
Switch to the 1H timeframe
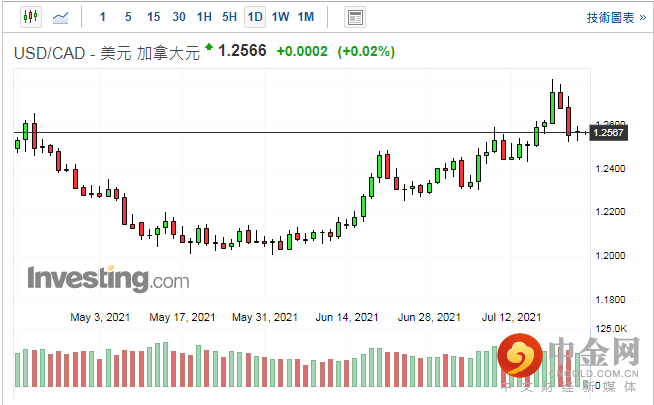(204, 17)
